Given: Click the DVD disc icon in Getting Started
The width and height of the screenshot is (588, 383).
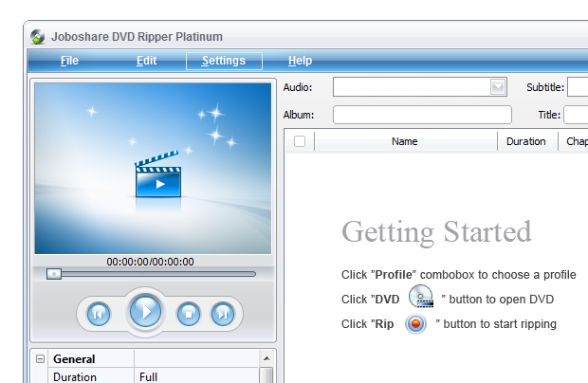Looking at the screenshot, I should pos(421,296).
